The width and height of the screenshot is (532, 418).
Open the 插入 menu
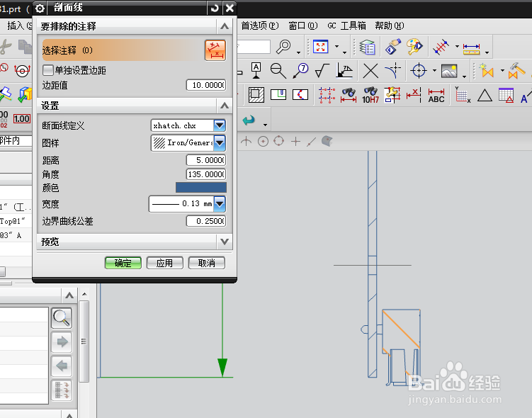[20, 26]
